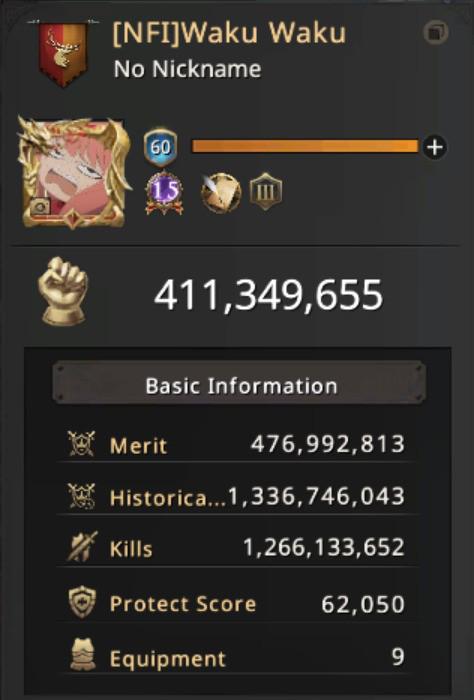Expand the truncated Historica... label
The image size is (474, 700).
tap(168, 498)
